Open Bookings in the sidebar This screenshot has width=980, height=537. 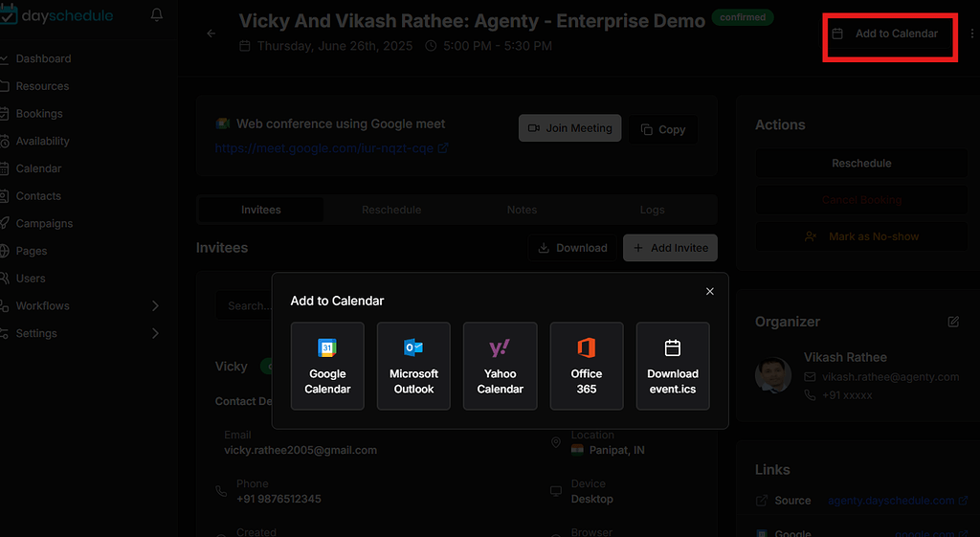tap(38, 114)
